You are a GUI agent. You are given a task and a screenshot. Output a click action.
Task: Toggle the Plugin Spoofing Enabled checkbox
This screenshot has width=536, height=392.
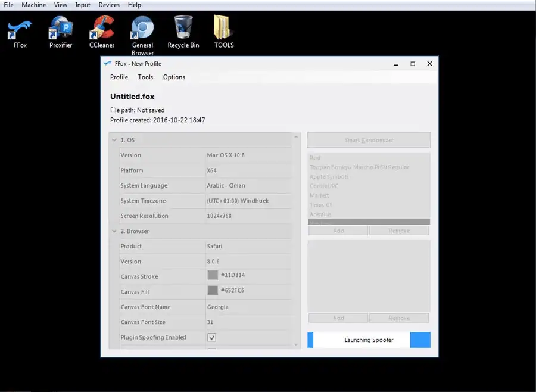click(211, 338)
